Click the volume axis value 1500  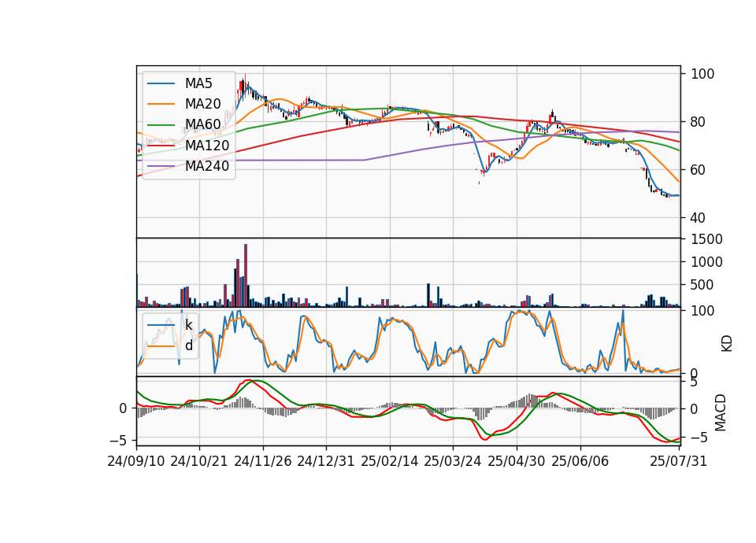click(x=706, y=239)
